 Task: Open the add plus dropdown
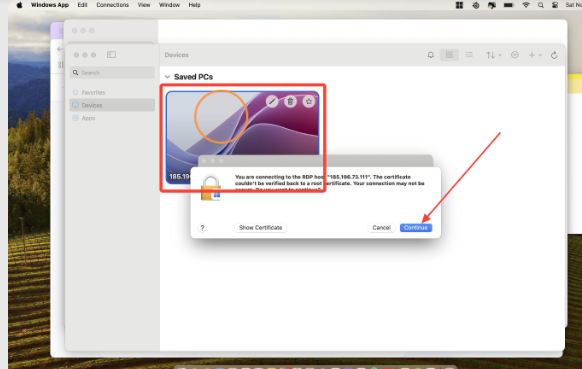535,55
